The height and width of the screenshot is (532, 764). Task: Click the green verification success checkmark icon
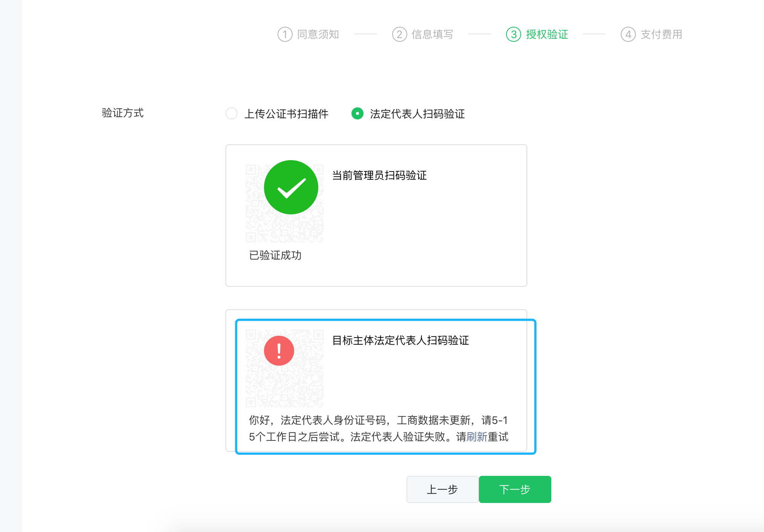pyautogui.click(x=291, y=187)
